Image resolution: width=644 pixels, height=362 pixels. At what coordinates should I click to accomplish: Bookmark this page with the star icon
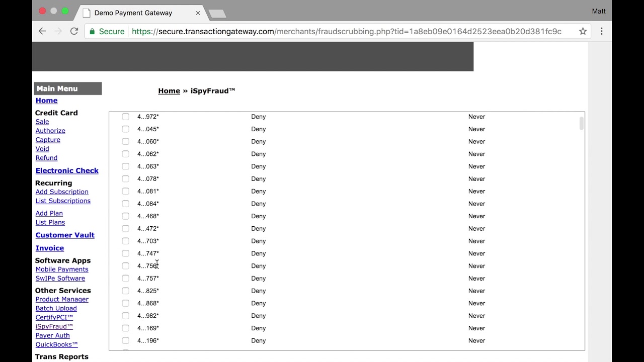[x=583, y=31]
